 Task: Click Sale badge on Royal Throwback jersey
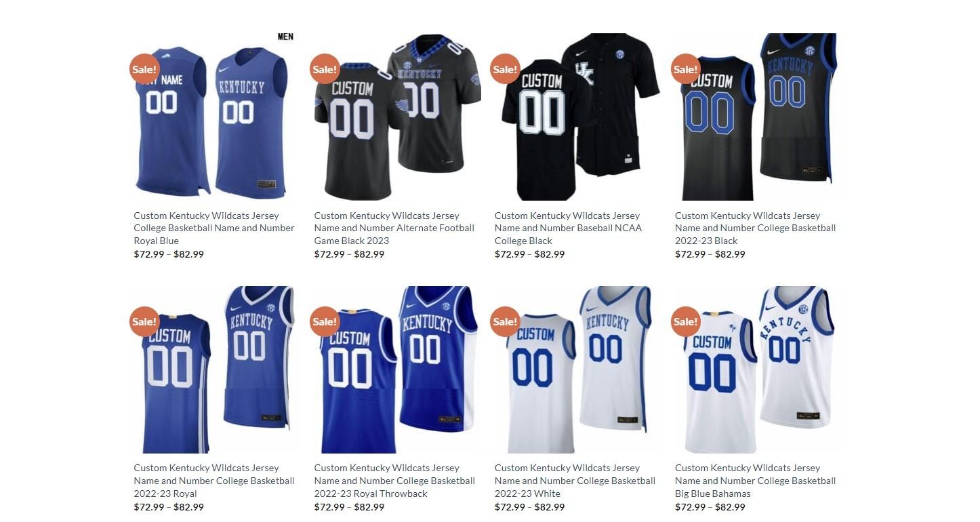[325, 321]
